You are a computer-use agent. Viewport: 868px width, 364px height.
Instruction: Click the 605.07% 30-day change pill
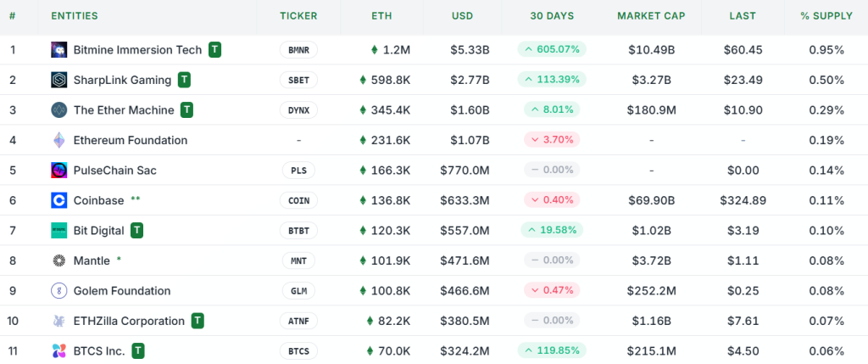point(551,49)
